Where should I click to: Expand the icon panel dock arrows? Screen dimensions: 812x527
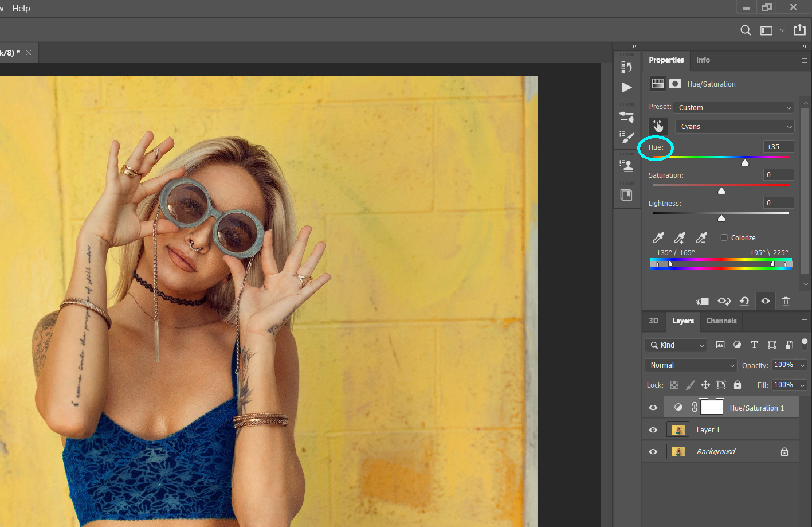click(x=634, y=46)
